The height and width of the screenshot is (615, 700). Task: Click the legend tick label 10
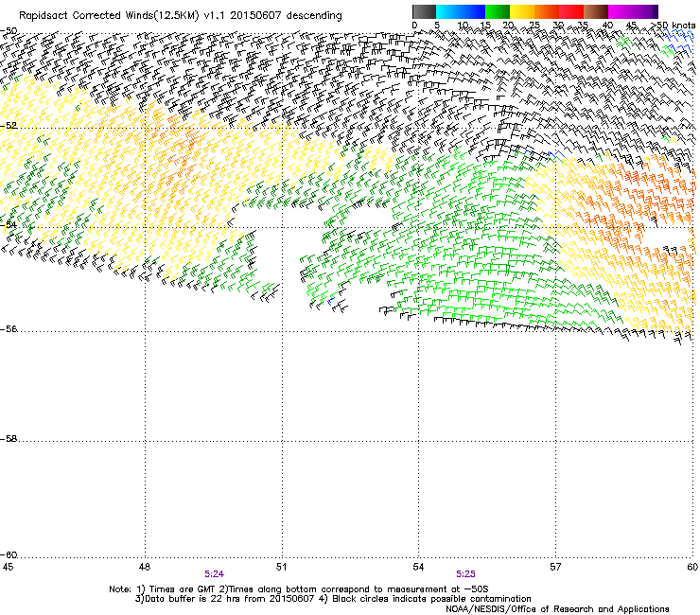[x=462, y=26]
